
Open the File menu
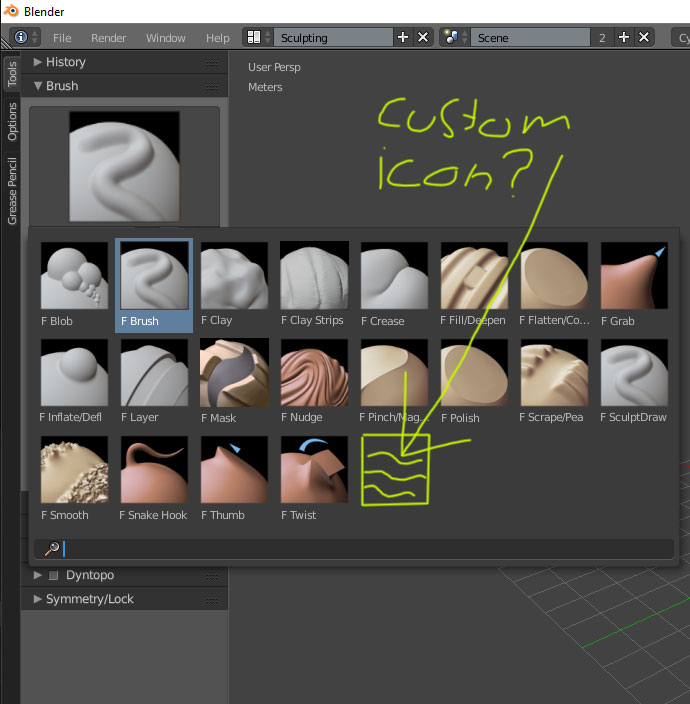pyautogui.click(x=62, y=38)
